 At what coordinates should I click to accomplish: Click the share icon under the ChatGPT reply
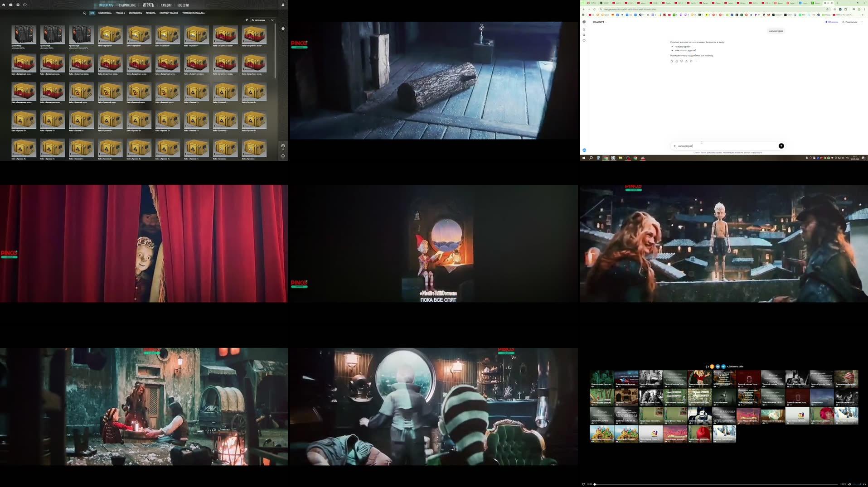686,61
